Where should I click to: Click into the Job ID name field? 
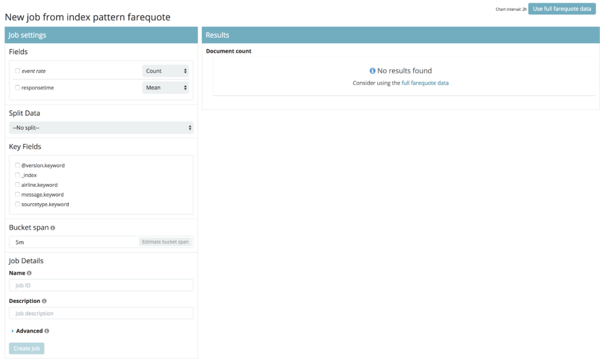(x=101, y=285)
